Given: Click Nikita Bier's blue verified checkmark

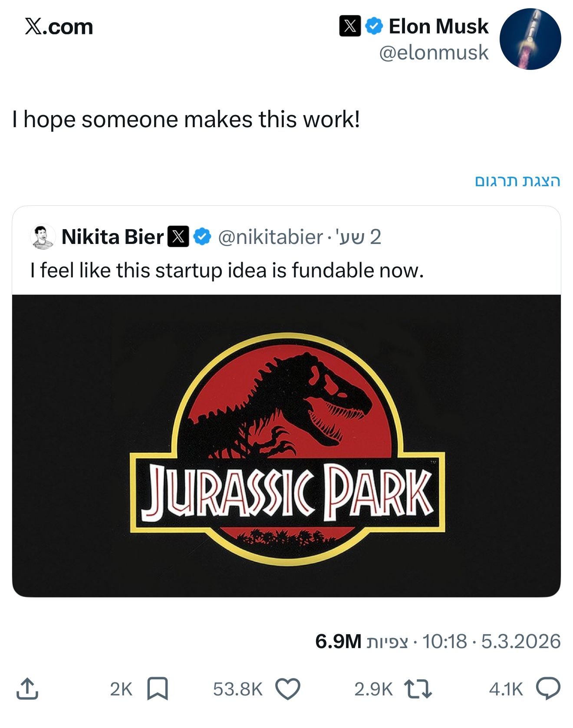Looking at the screenshot, I should (202, 237).
